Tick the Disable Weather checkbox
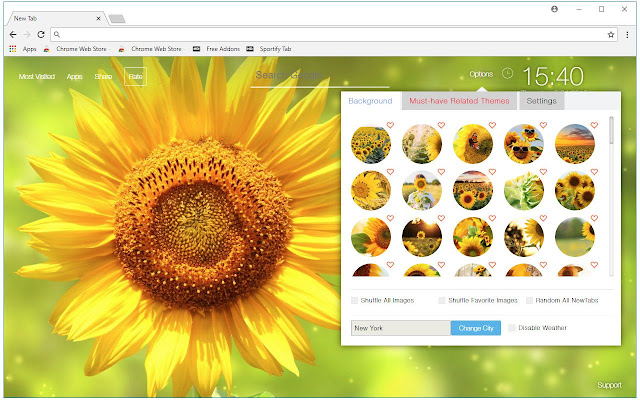 coord(511,328)
